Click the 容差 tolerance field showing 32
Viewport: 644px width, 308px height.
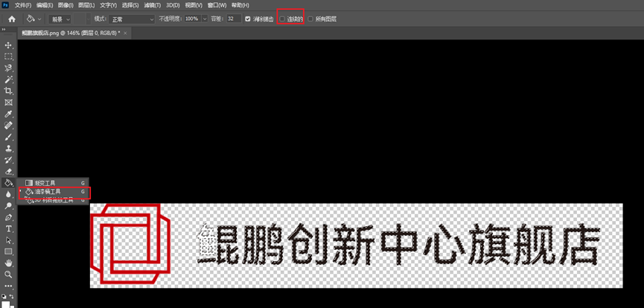(x=234, y=19)
